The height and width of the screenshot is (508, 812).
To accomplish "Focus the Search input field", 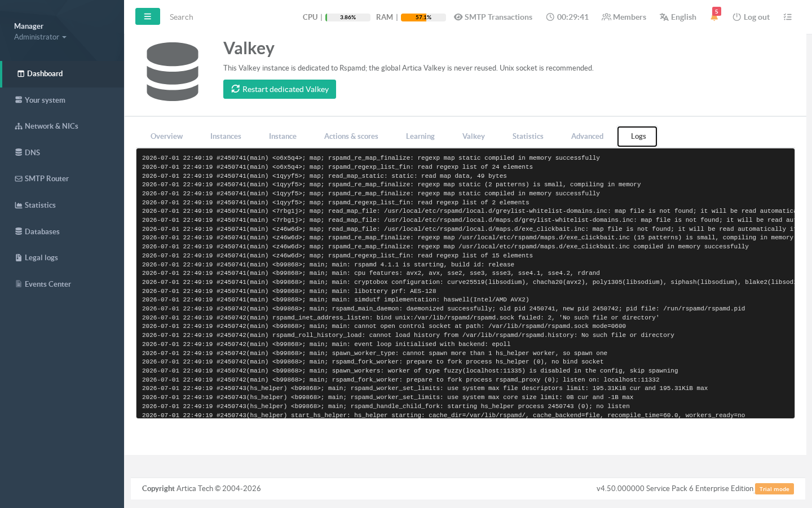I will 226,17.
